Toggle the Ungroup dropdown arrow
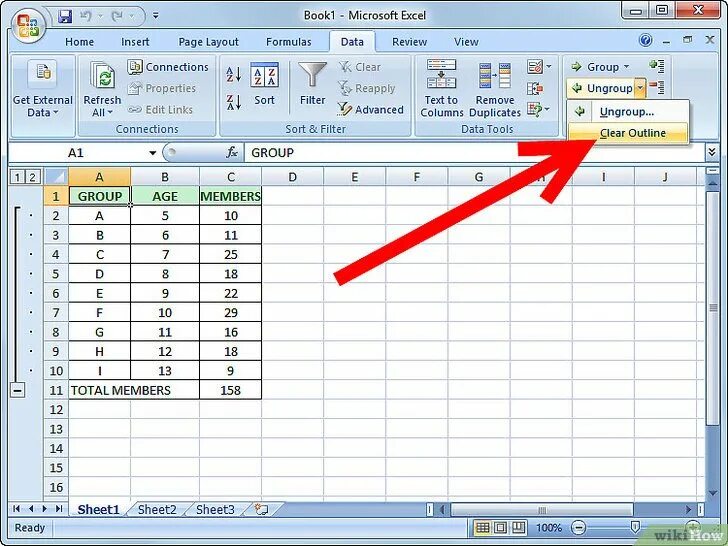The image size is (728, 546). (640, 88)
